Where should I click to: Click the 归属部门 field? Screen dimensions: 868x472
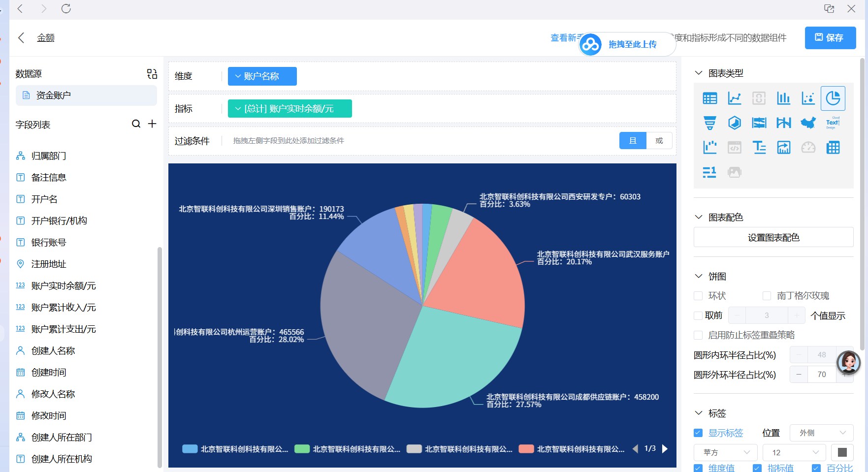click(x=48, y=156)
